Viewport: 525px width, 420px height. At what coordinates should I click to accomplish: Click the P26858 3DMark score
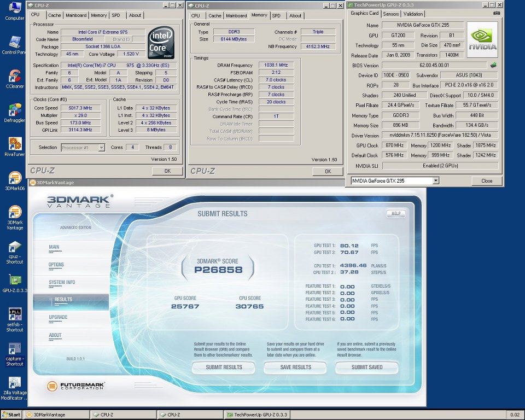218,270
